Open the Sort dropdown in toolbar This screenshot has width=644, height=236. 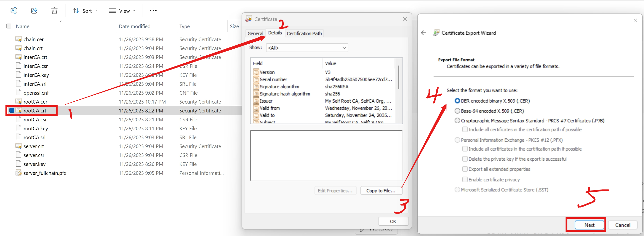85,11
